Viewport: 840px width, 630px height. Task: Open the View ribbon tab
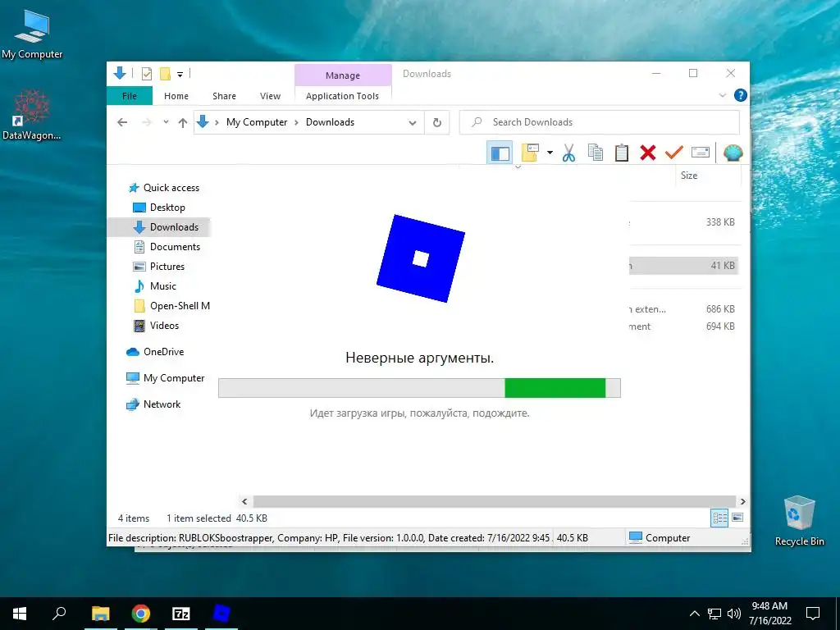[270, 96]
